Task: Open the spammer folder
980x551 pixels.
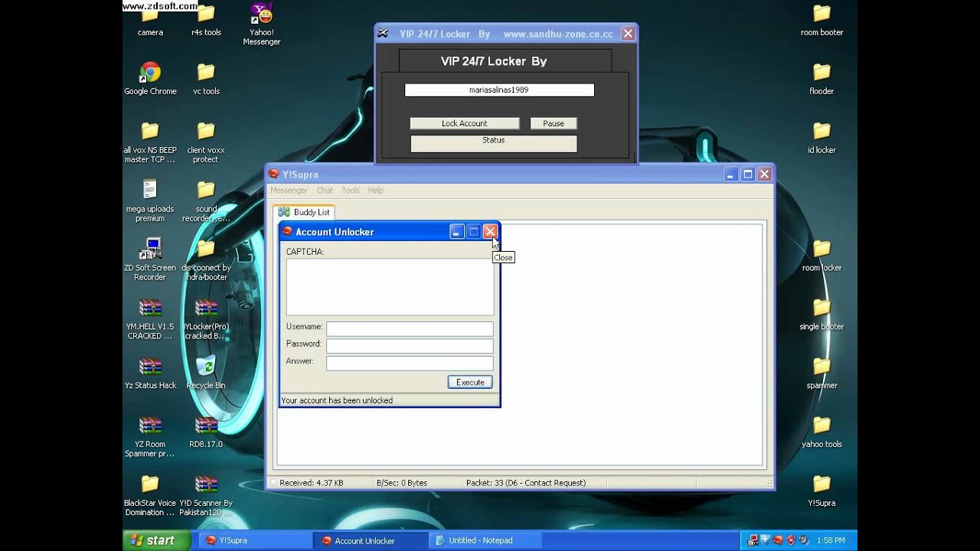Action: click(822, 373)
